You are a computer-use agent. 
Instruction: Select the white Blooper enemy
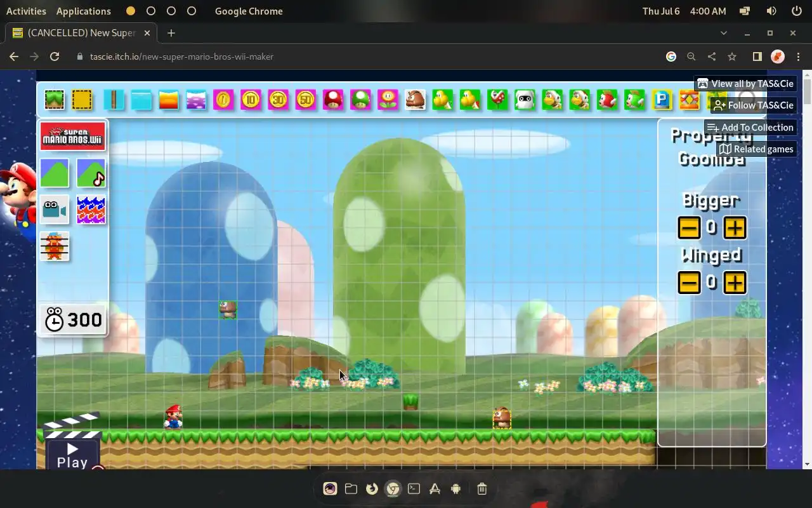pyautogui.click(x=525, y=100)
